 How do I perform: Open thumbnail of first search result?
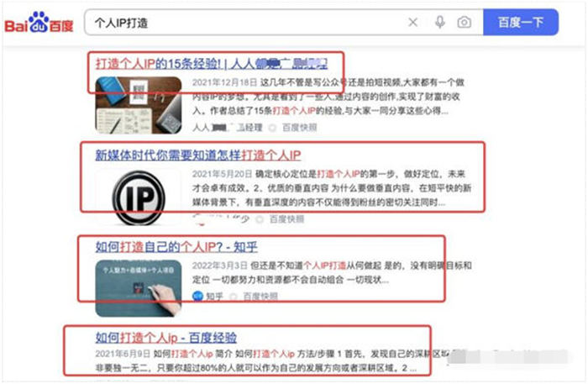coord(139,105)
